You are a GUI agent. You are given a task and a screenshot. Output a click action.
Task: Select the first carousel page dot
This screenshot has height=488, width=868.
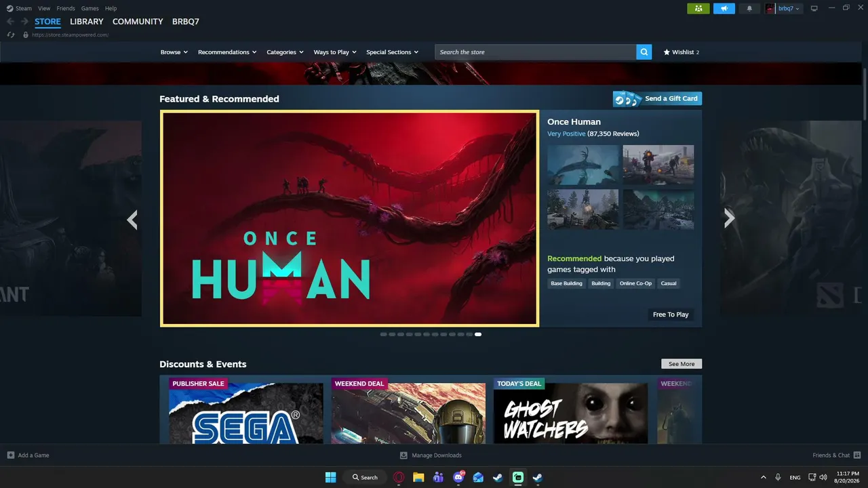(x=384, y=334)
